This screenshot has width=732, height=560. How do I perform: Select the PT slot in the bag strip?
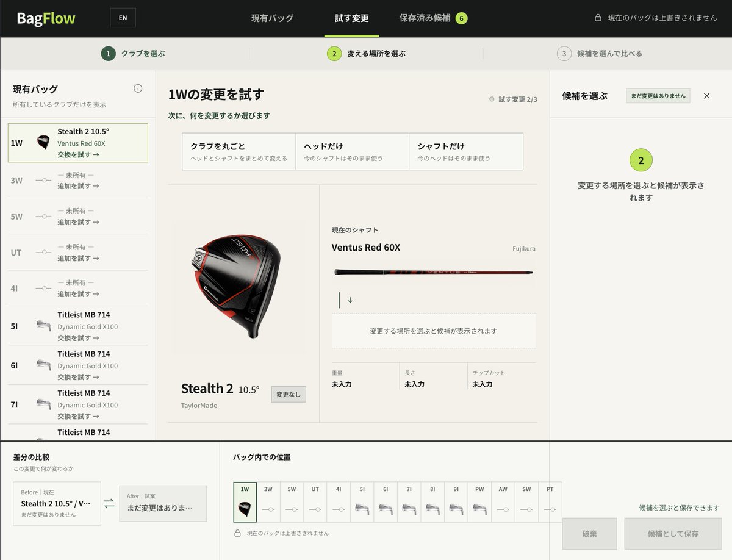click(x=550, y=502)
